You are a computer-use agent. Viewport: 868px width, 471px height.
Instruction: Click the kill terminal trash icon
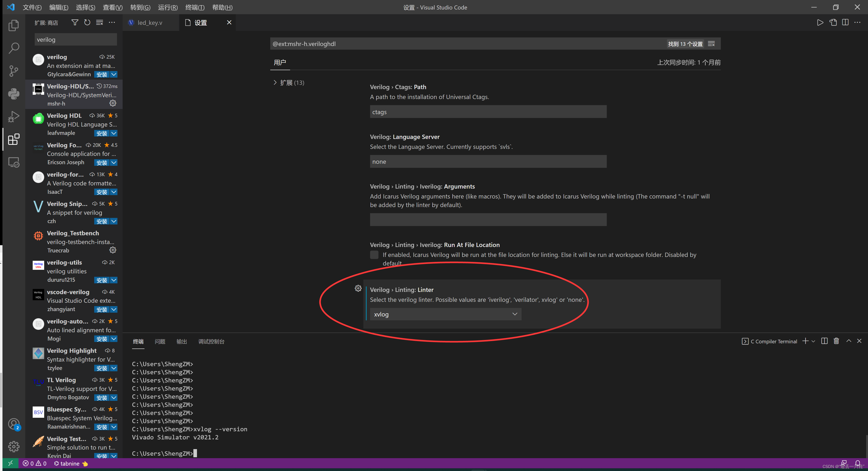point(836,341)
